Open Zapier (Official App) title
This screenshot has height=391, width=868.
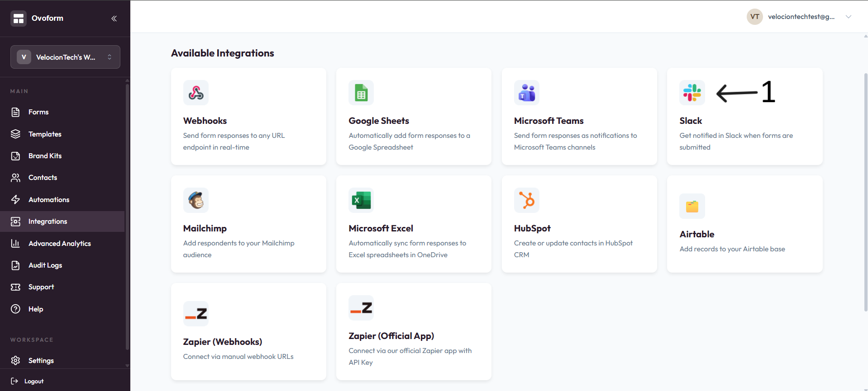pyautogui.click(x=391, y=336)
